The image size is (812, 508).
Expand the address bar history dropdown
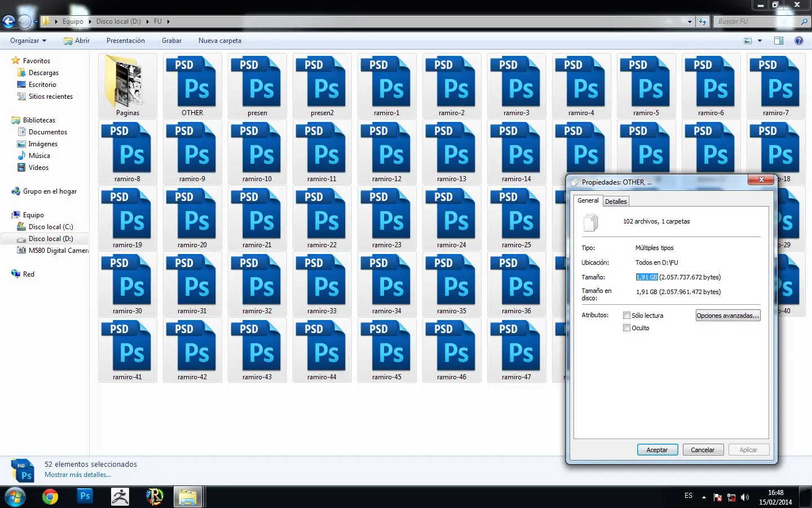click(690, 22)
